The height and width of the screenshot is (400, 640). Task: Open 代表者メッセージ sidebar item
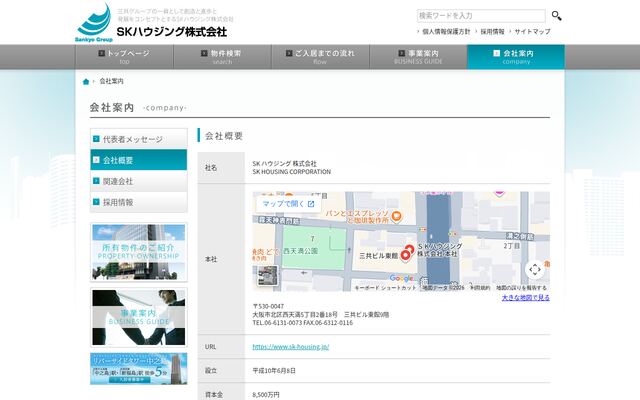click(139, 139)
